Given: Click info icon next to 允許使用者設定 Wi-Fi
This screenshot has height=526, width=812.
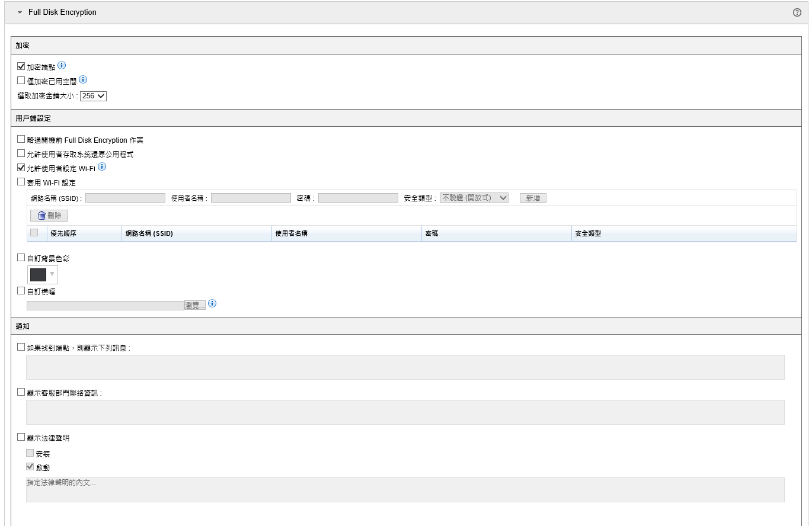Looking at the screenshot, I should point(102,167).
